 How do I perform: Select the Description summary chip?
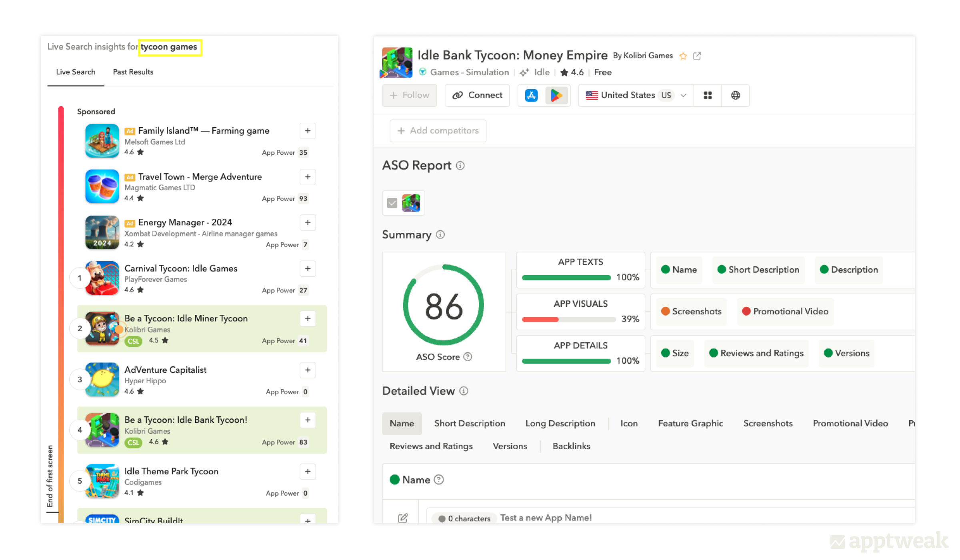(x=849, y=270)
